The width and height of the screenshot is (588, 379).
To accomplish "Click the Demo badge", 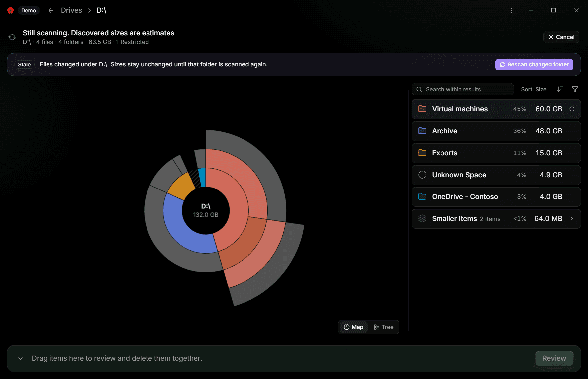I will 29,10.
